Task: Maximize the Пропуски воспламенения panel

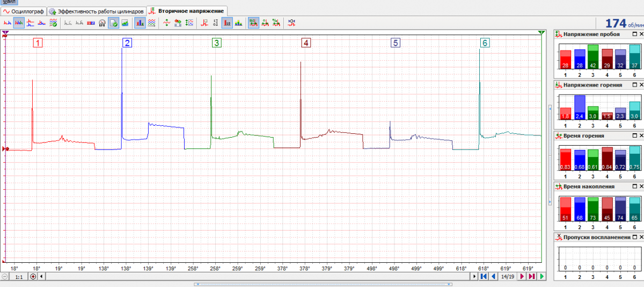Action: 634,237
